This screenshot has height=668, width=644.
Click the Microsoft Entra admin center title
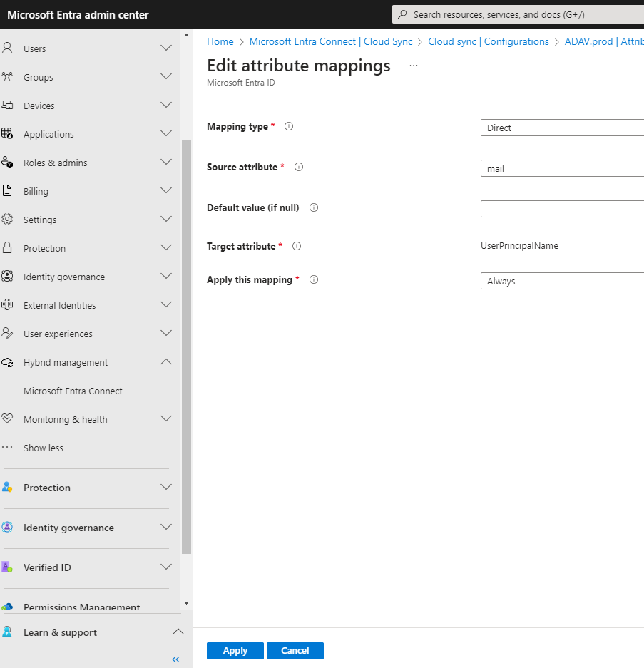[78, 14]
